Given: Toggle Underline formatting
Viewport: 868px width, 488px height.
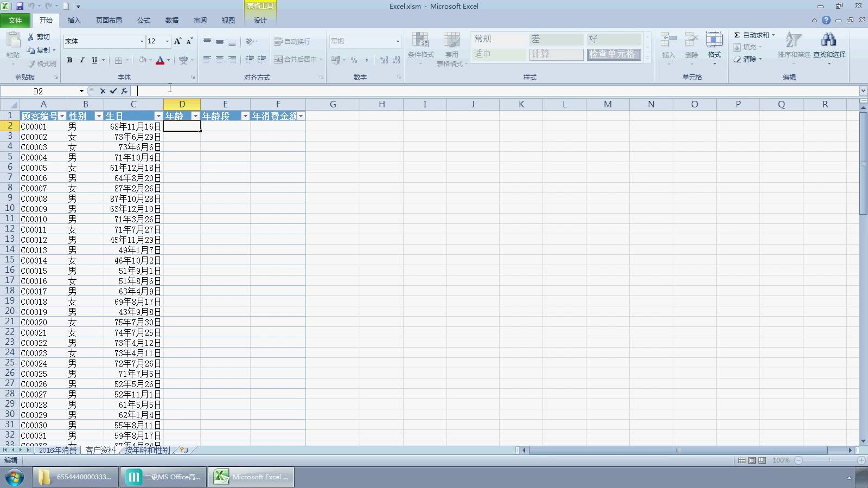Looking at the screenshot, I should [x=94, y=60].
